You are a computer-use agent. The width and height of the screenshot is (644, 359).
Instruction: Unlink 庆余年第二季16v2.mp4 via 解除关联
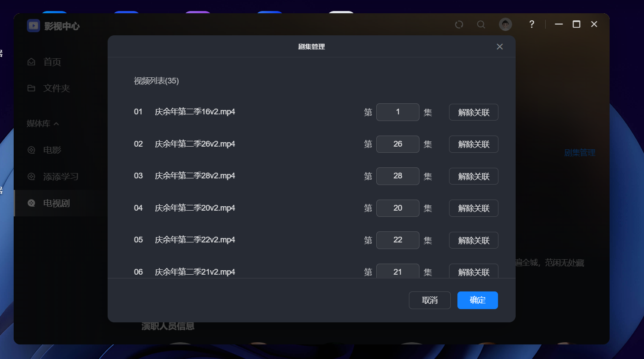point(473,112)
